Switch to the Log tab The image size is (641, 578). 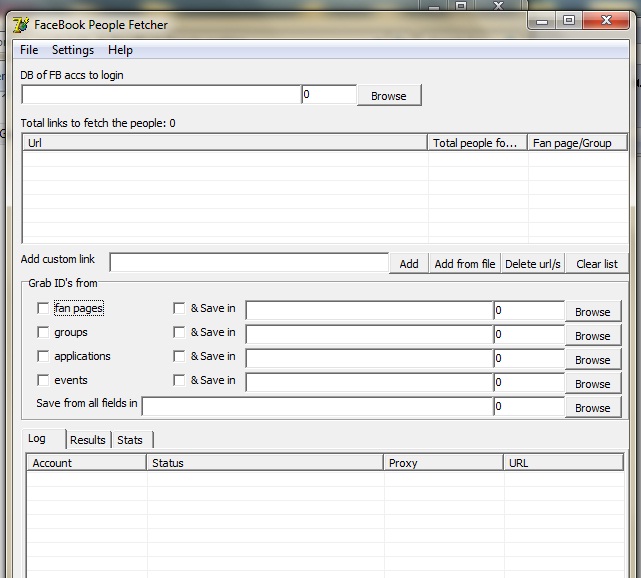44,439
